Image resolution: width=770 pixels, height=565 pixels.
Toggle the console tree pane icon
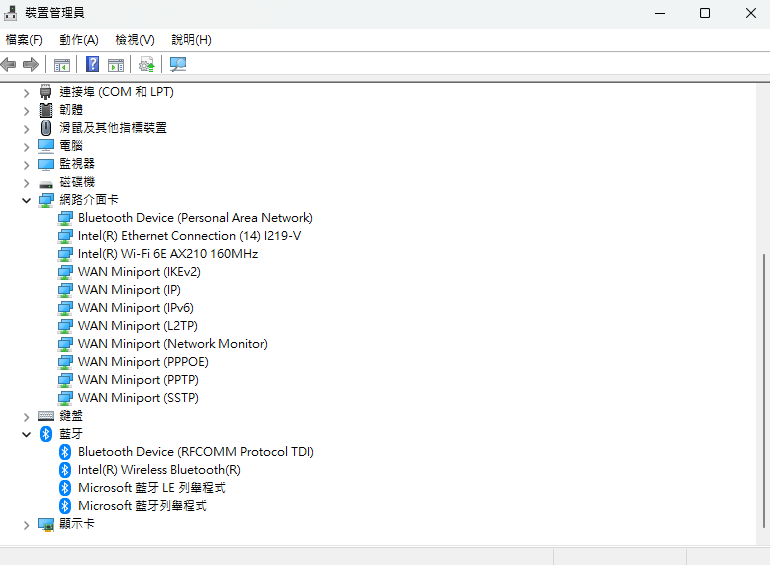coord(62,65)
